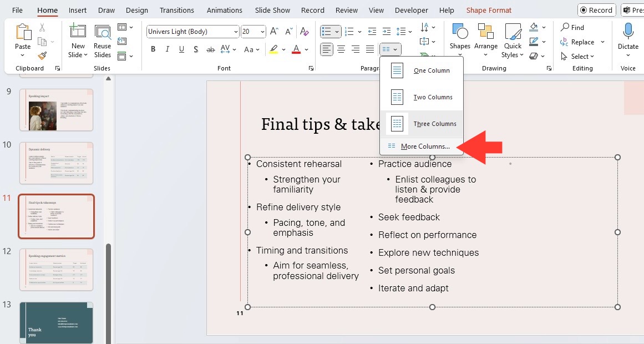This screenshot has width=644, height=344.
Task: Toggle Bold formatting
Action: [x=153, y=49]
